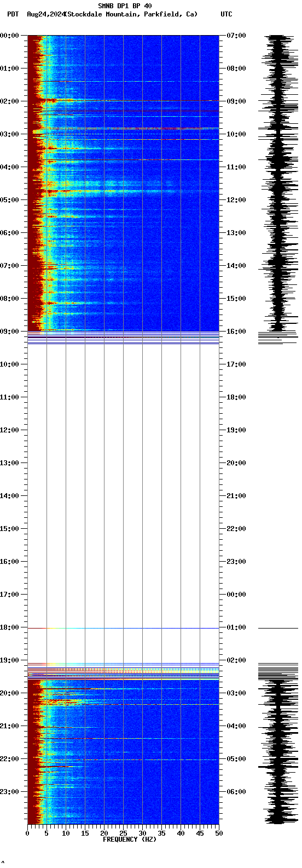
Task: Click the "14:00" label on the UTC axis
Action: coord(236,266)
